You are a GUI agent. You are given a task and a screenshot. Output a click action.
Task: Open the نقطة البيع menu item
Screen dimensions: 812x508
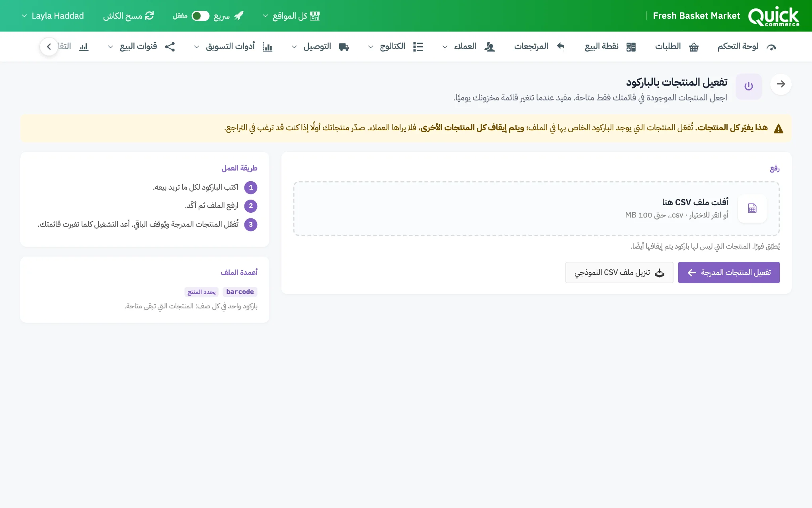tap(610, 47)
